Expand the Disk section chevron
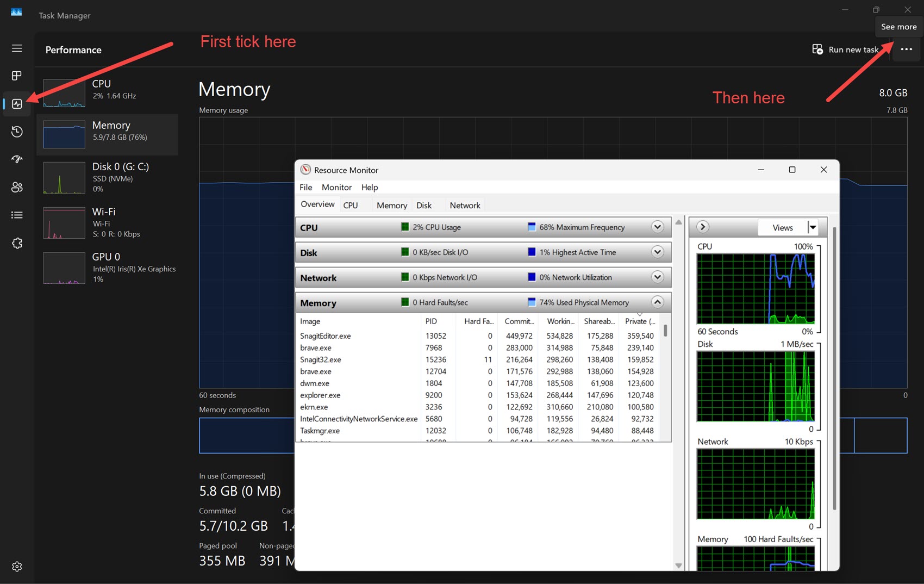 point(657,252)
